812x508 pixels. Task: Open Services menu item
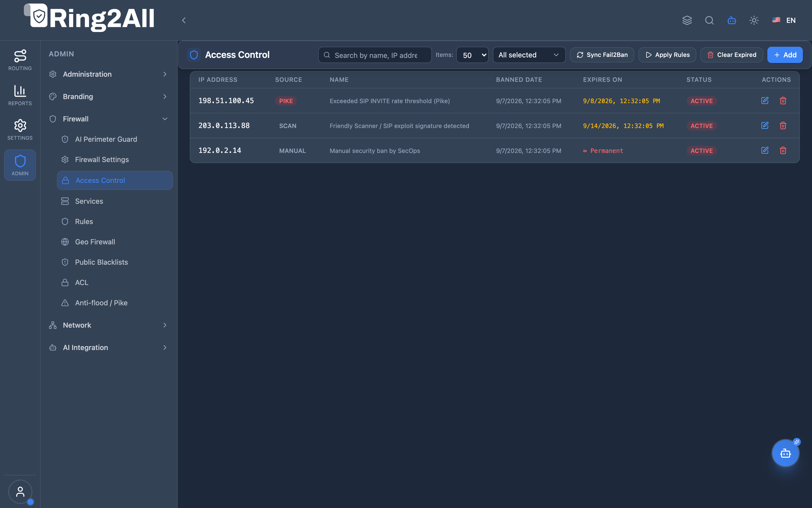point(115,201)
